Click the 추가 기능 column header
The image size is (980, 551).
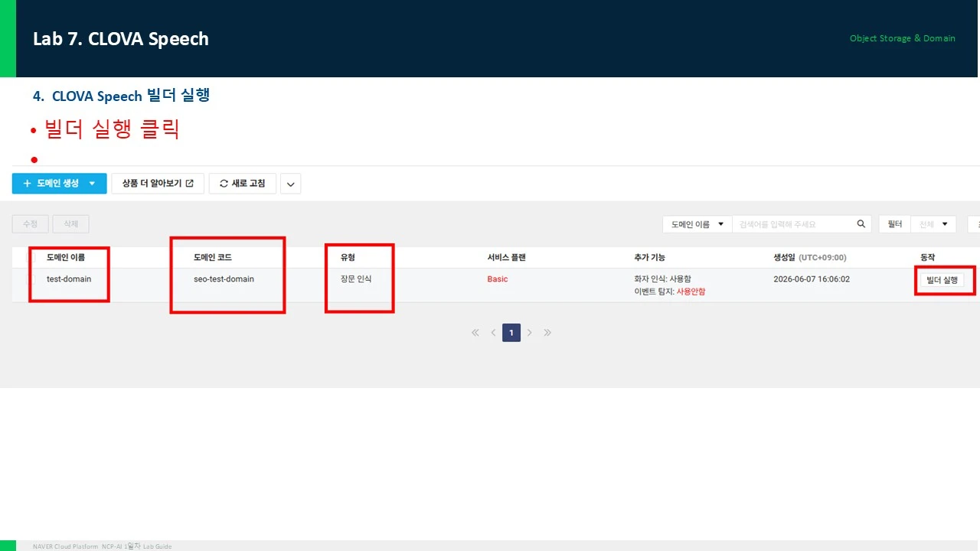650,258
